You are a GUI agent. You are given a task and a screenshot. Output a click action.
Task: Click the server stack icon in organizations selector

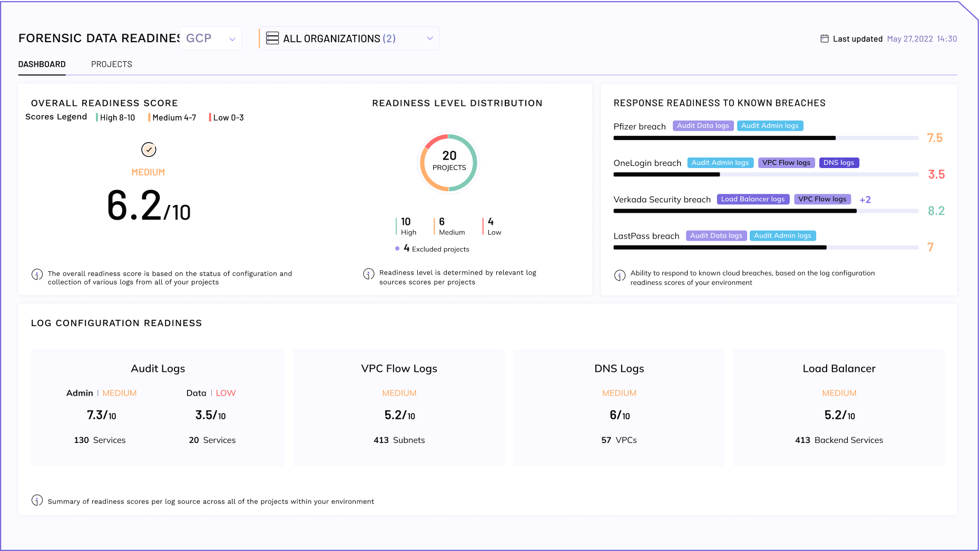272,38
